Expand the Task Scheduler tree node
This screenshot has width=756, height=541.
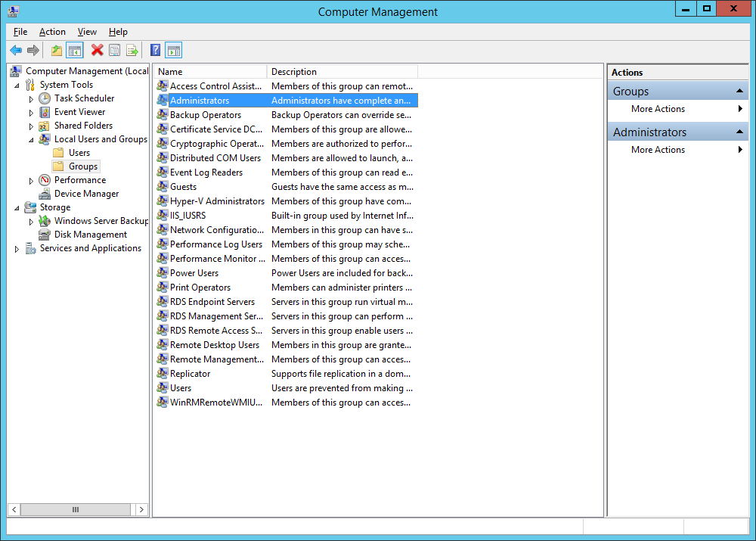coord(31,99)
